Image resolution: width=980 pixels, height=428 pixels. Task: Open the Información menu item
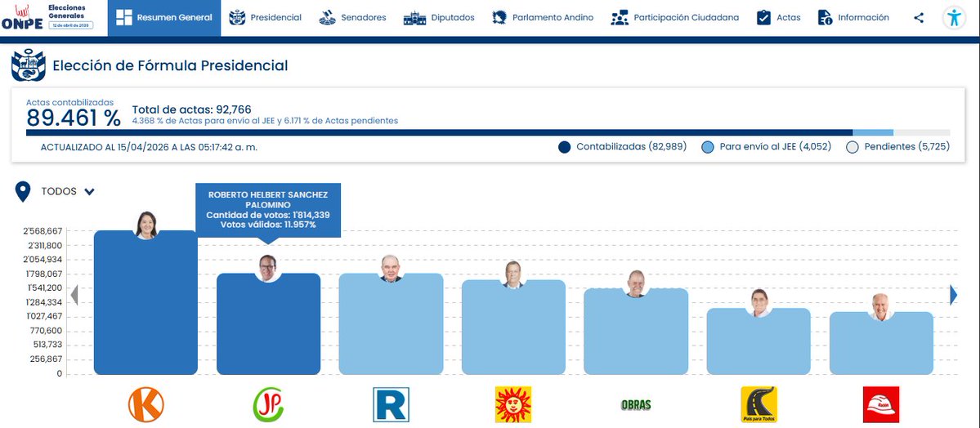(x=853, y=18)
